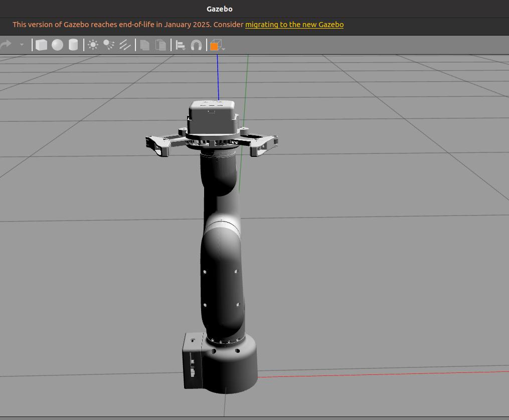Add a point light source
This screenshot has width=509, height=420.
[93, 45]
